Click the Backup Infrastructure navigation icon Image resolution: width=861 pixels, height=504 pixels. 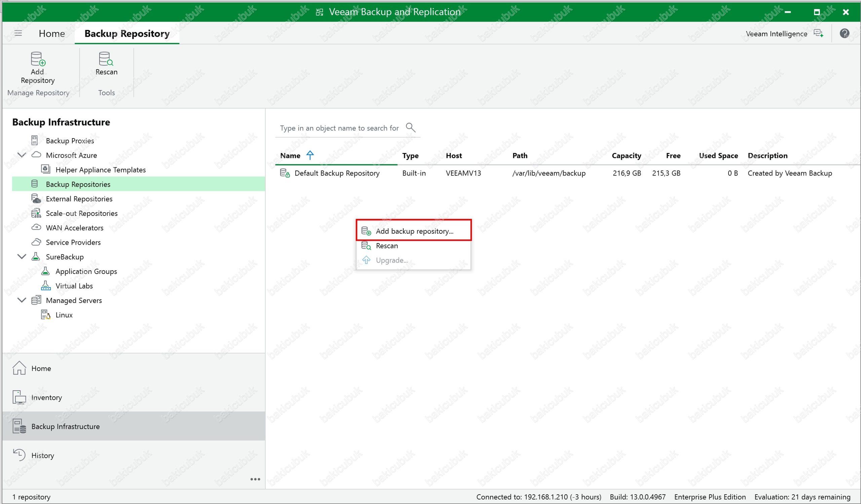point(19,426)
